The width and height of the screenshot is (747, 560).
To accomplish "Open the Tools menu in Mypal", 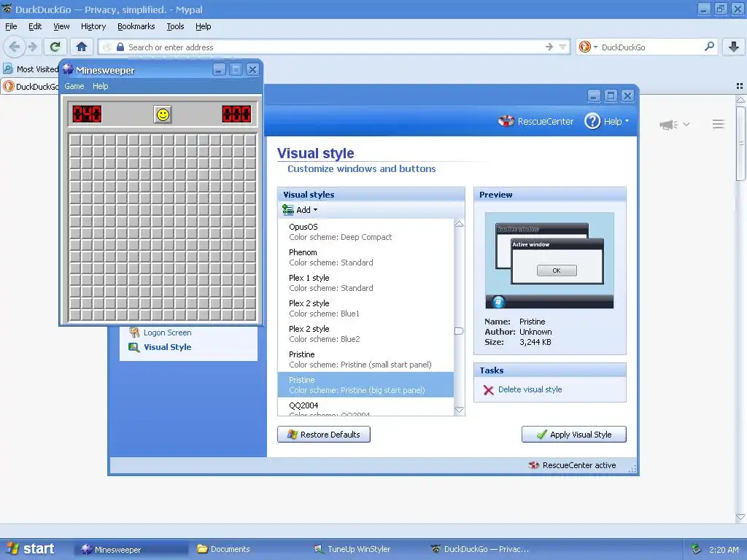I will pyautogui.click(x=175, y=26).
